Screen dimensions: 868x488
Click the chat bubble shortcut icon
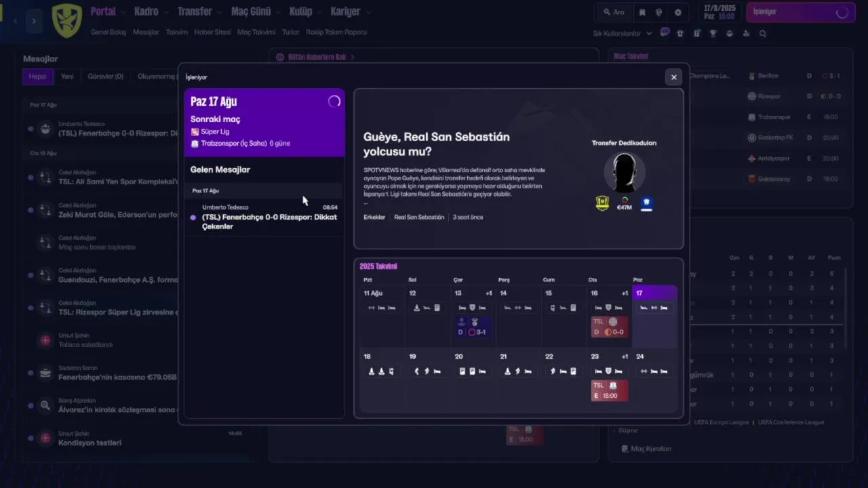point(665,33)
